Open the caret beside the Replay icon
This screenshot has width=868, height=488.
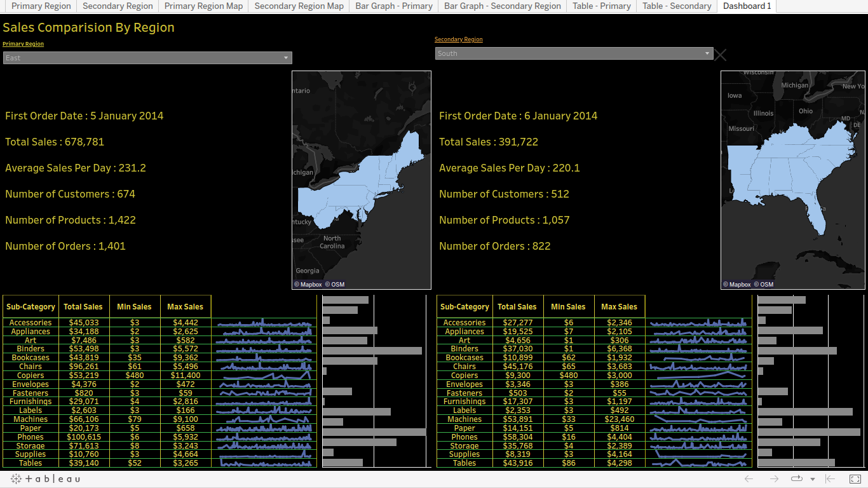[x=813, y=480]
